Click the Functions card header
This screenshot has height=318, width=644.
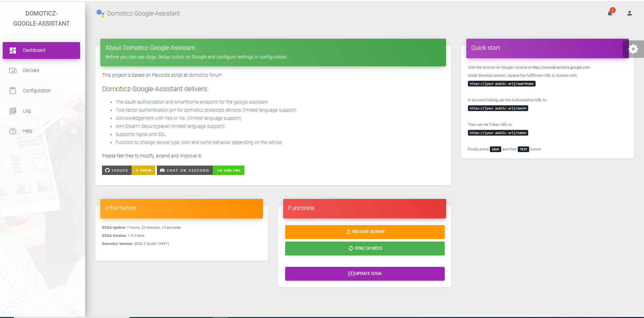pos(365,209)
